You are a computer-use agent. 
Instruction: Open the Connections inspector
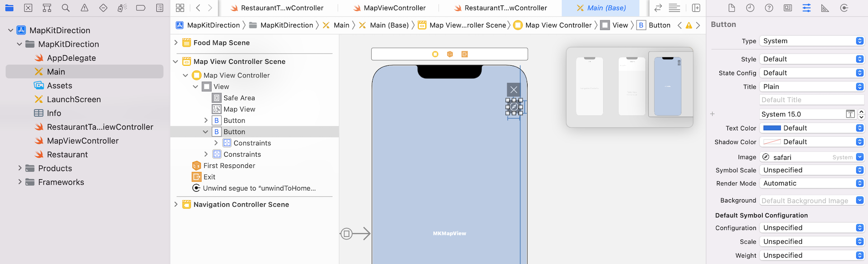pos(844,8)
